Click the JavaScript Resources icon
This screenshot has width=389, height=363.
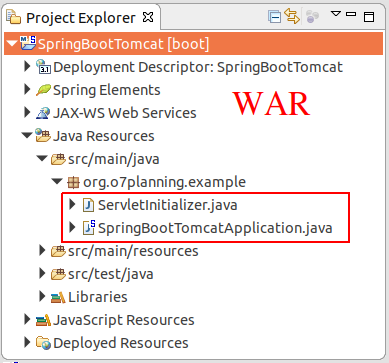[x=43, y=320]
